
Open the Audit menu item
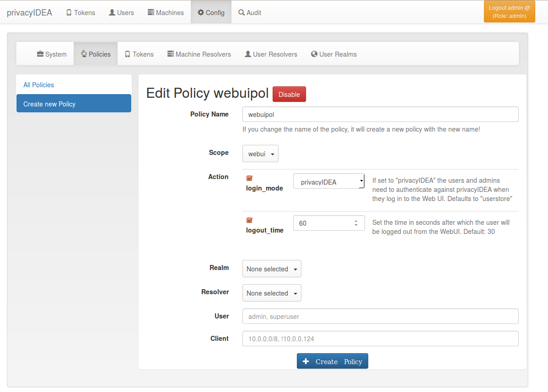(x=249, y=12)
